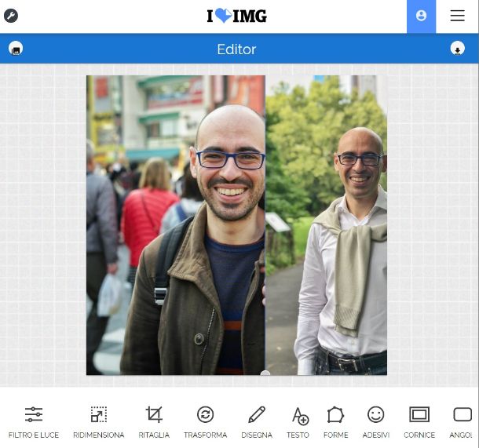Click the download image icon
The image size is (479, 448).
[x=457, y=48]
